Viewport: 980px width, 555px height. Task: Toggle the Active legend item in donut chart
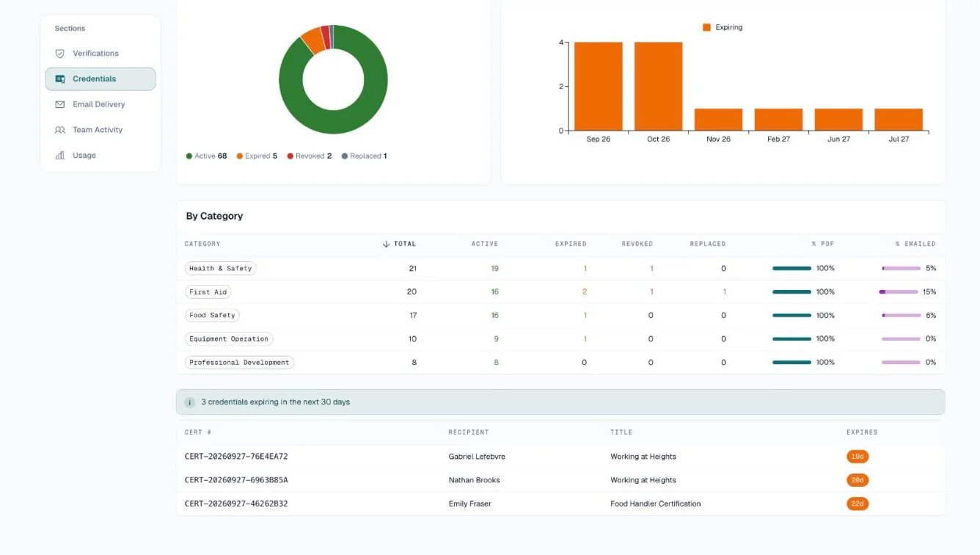click(x=206, y=156)
